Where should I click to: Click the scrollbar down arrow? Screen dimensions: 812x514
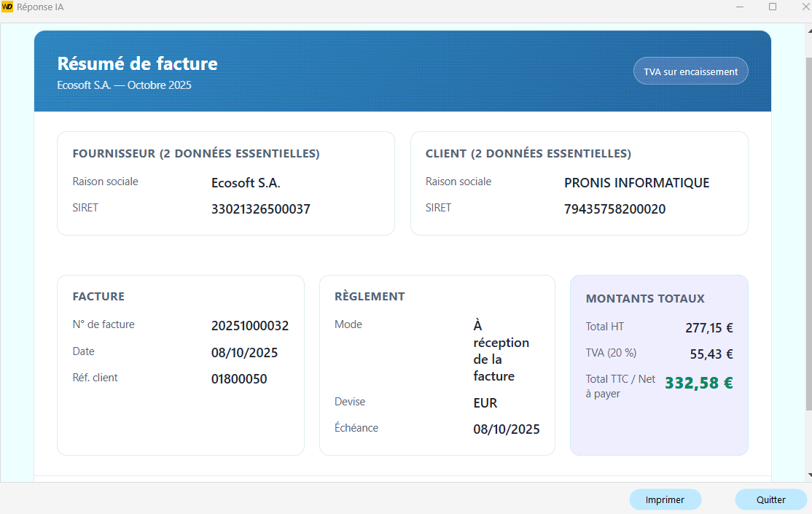pyautogui.click(x=807, y=476)
